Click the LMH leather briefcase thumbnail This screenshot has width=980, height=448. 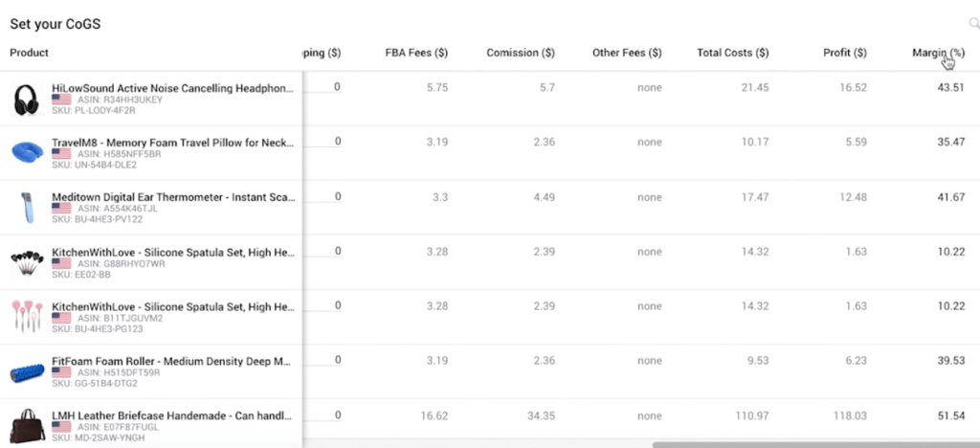coord(27,426)
